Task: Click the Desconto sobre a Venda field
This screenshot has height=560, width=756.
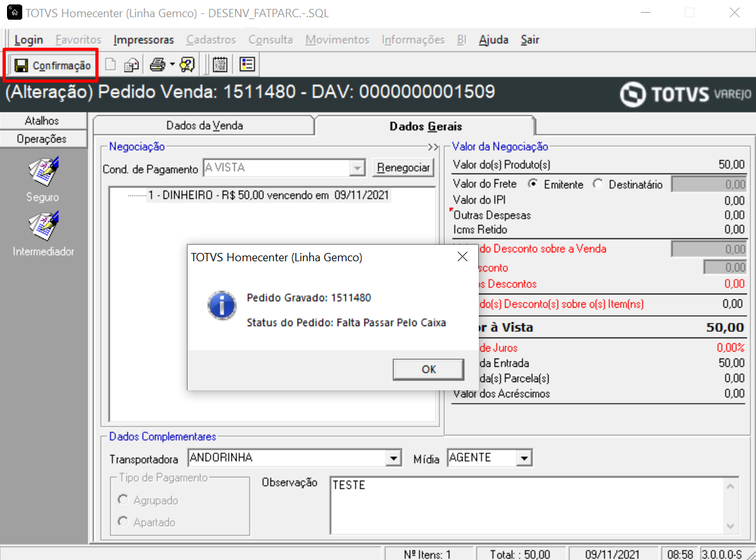Action: pyautogui.click(x=709, y=249)
